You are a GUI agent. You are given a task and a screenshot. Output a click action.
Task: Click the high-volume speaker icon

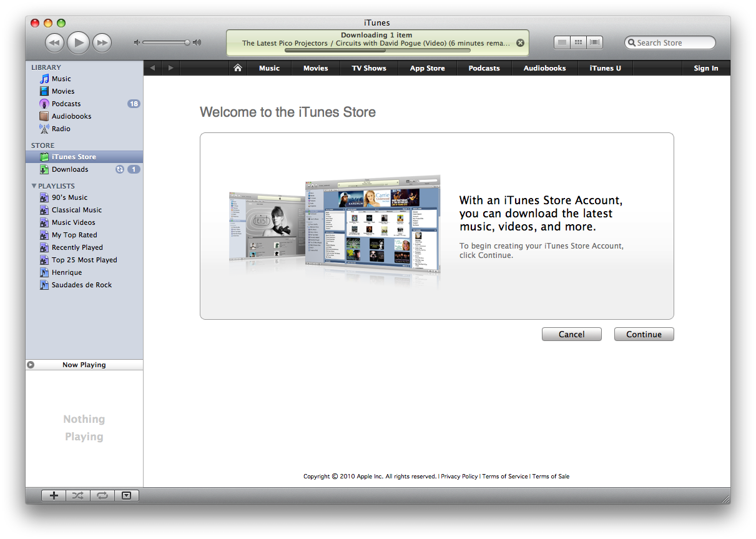[x=197, y=42]
